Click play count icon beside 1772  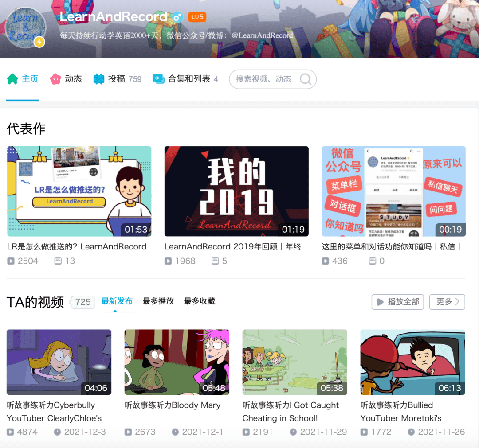[364, 432]
